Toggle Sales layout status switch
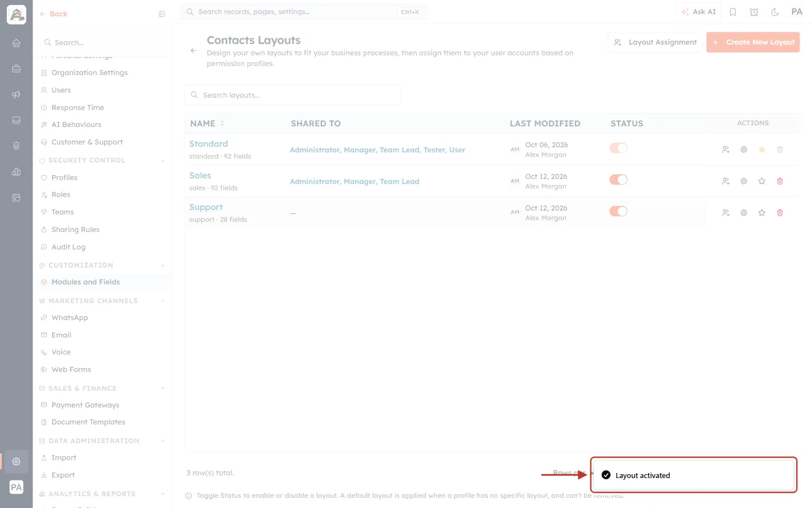The width and height of the screenshot is (812, 508). [x=619, y=179]
